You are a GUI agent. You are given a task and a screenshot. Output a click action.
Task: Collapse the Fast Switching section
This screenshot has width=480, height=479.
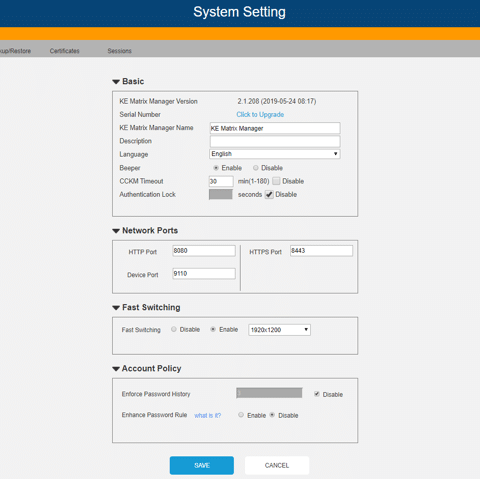pyautogui.click(x=116, y=308)
